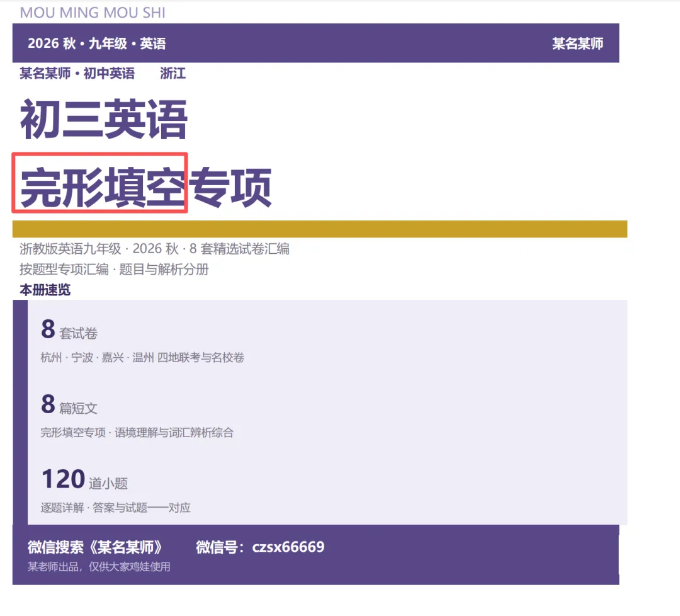Click the large '初三英语' title
The height and width of the screenshot is (616, 680).
pos(104,119)
